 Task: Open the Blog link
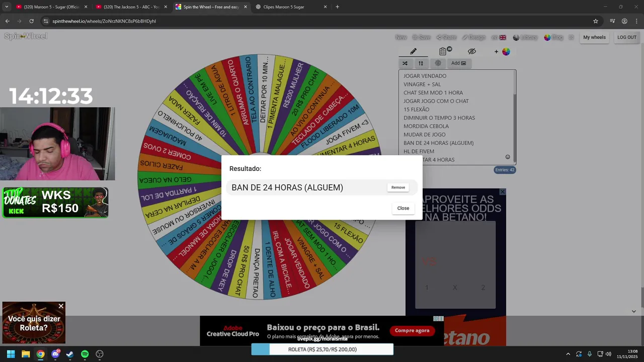pos(553,37)
